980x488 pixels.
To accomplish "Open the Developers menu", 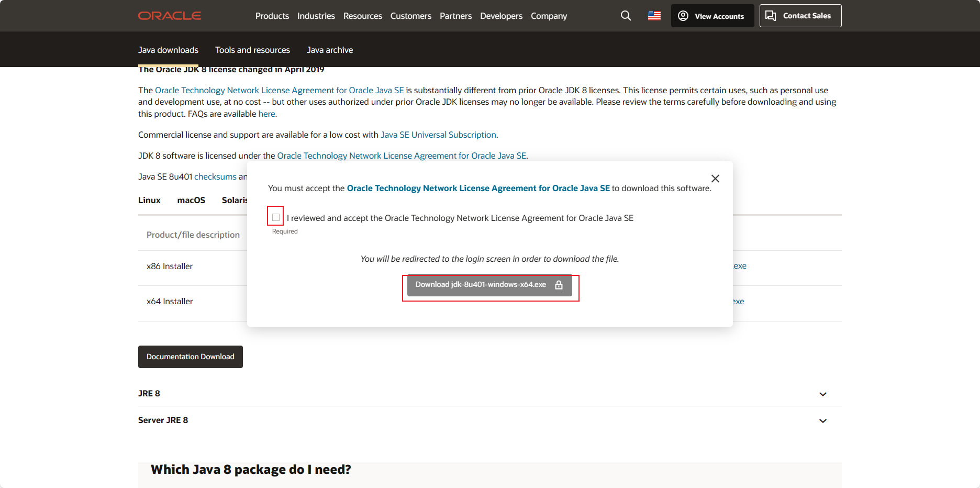I will [502, 16].
